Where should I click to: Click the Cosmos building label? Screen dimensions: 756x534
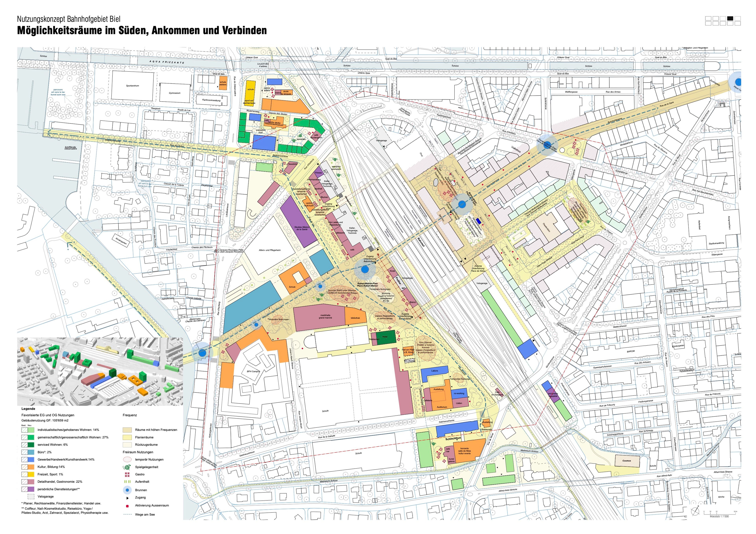click(x=627, y=461)
